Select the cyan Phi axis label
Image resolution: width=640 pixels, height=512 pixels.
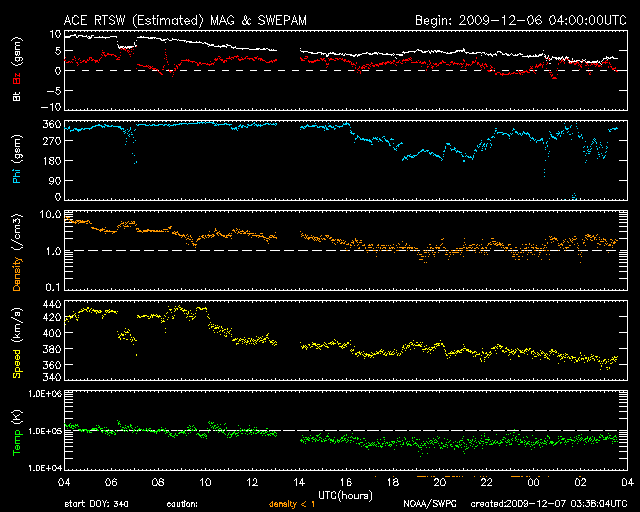point(17,176)
